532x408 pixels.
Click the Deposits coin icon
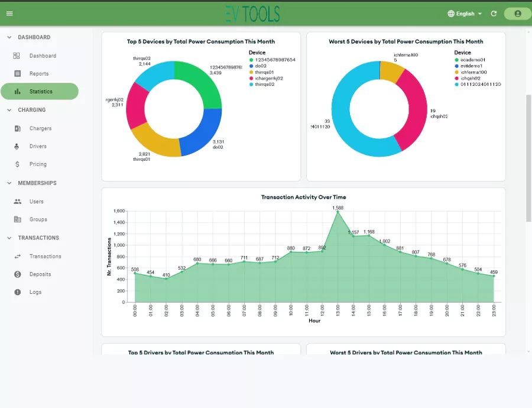[17, 274]
